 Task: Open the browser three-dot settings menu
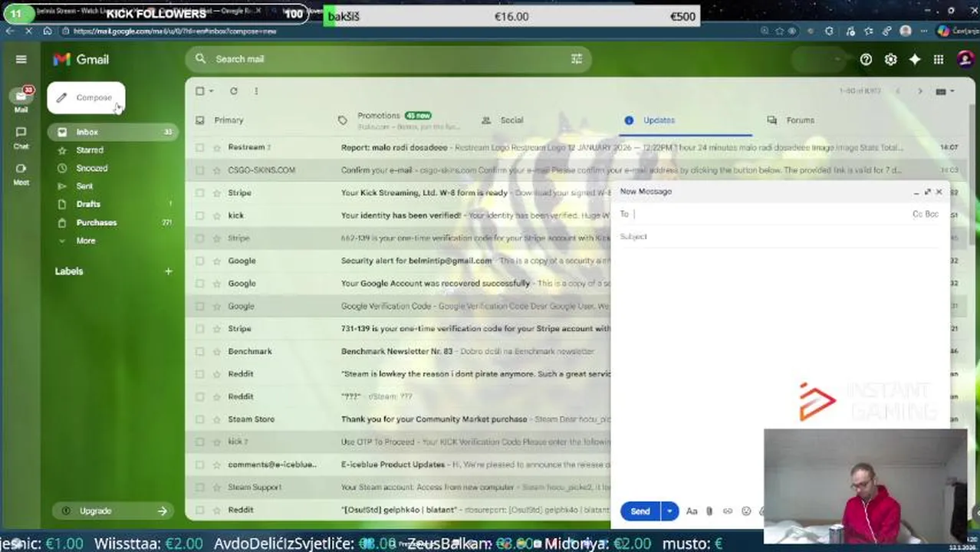click(x=924, y=31)
